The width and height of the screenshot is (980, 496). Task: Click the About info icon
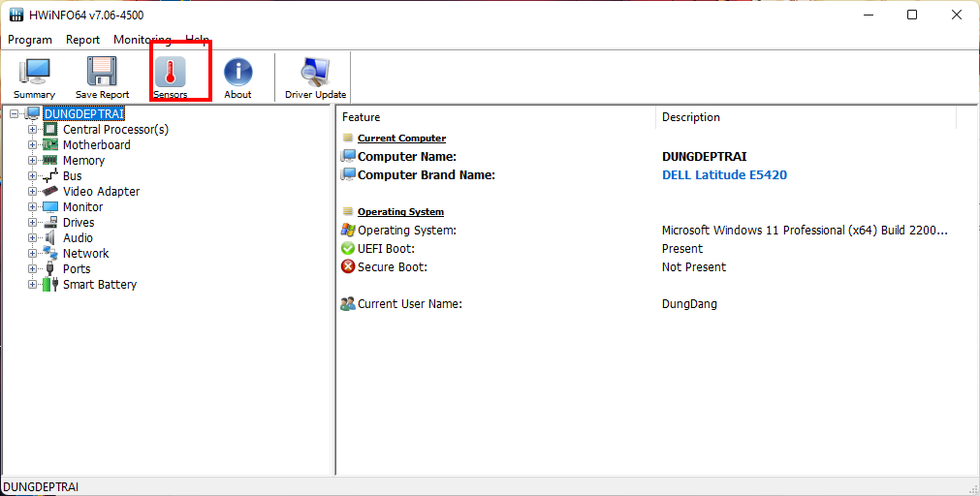pyautogui.click(x=238, y=72)
